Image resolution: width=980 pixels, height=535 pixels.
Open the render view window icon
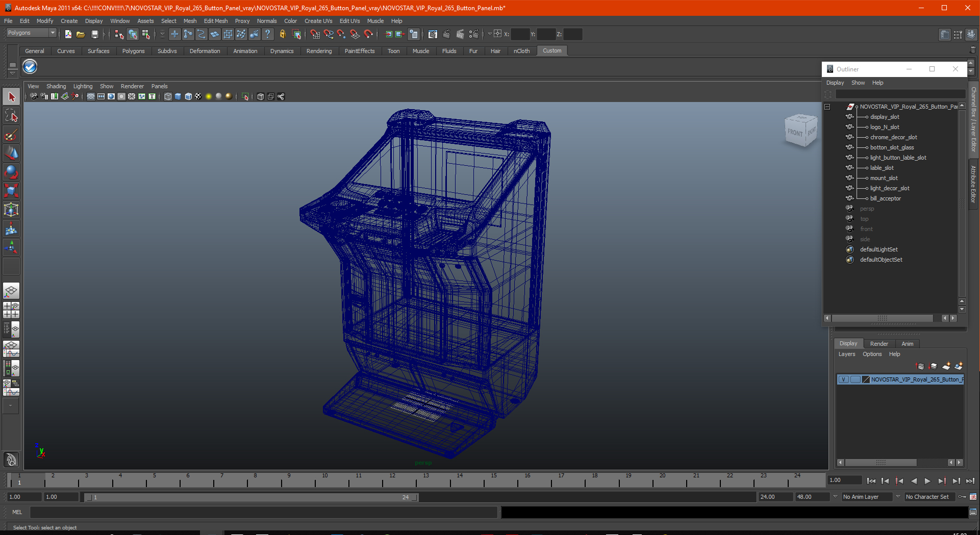coord(433,34)
